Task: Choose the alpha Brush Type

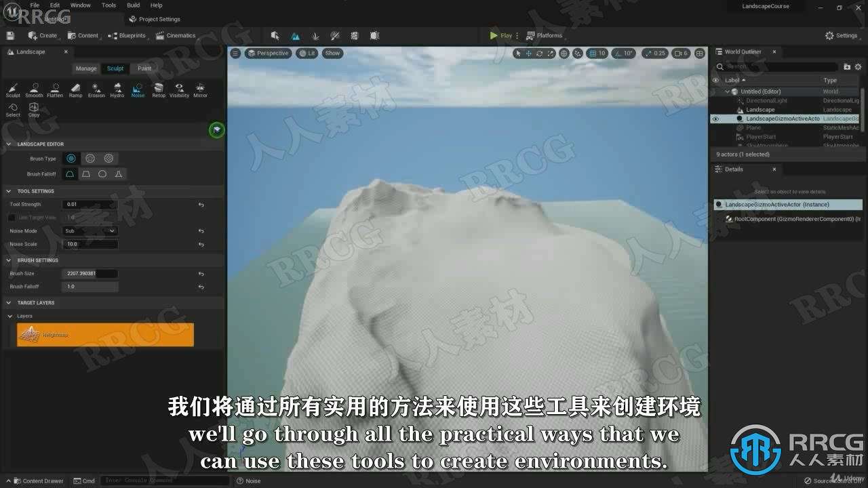Action: point(90,158)
